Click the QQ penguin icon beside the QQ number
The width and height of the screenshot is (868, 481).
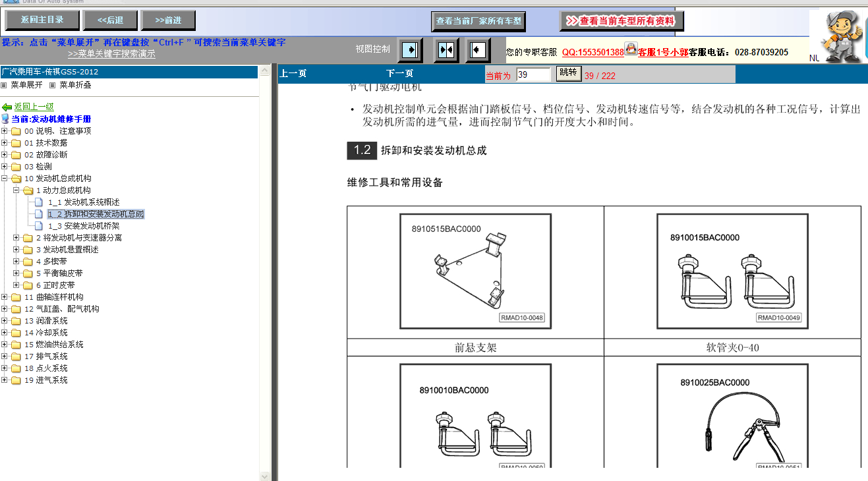point(631,49)
